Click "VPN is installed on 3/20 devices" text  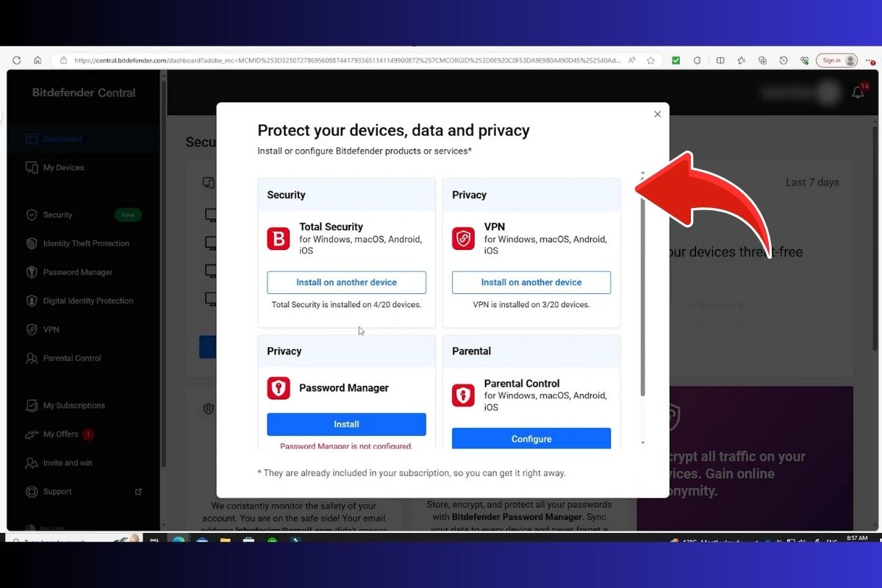pos(531,304)
